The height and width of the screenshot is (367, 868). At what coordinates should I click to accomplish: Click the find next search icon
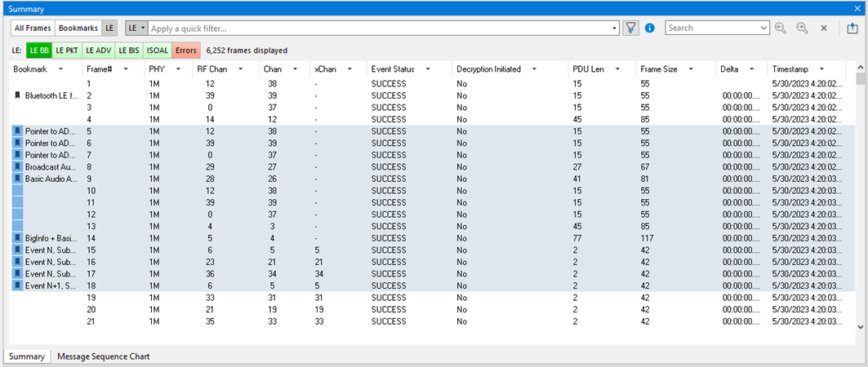802,28
